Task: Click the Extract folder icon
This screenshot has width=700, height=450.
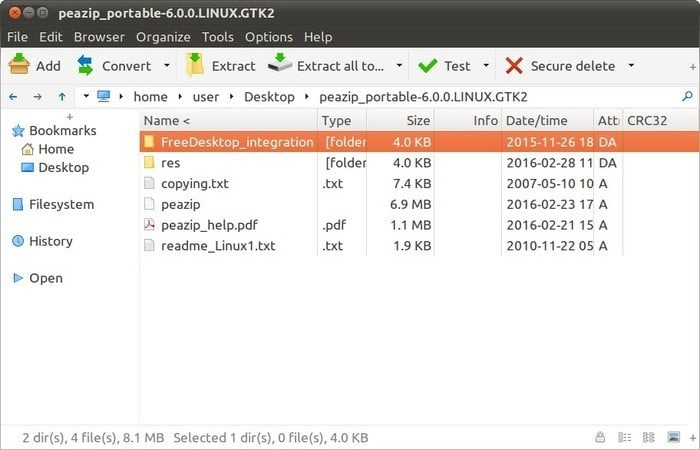Action: point(195,65)
